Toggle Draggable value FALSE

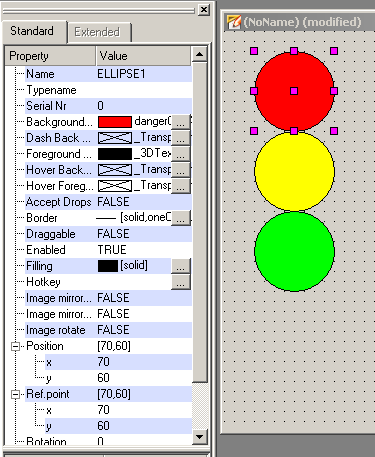pyautogui.click(x=113, y=234)
